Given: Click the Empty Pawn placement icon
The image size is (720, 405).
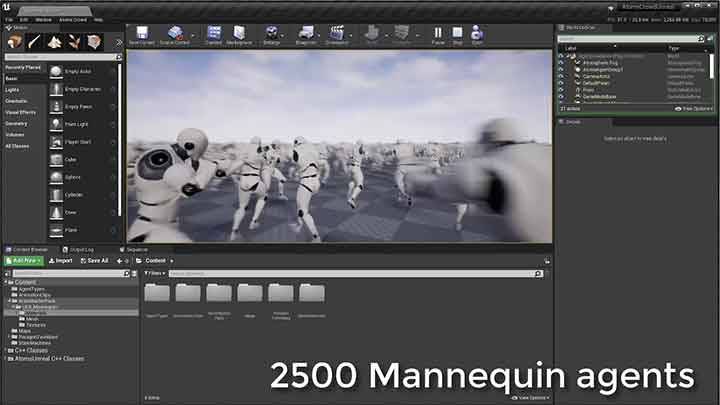Looking at the screenshot, I should pos(56,107).
